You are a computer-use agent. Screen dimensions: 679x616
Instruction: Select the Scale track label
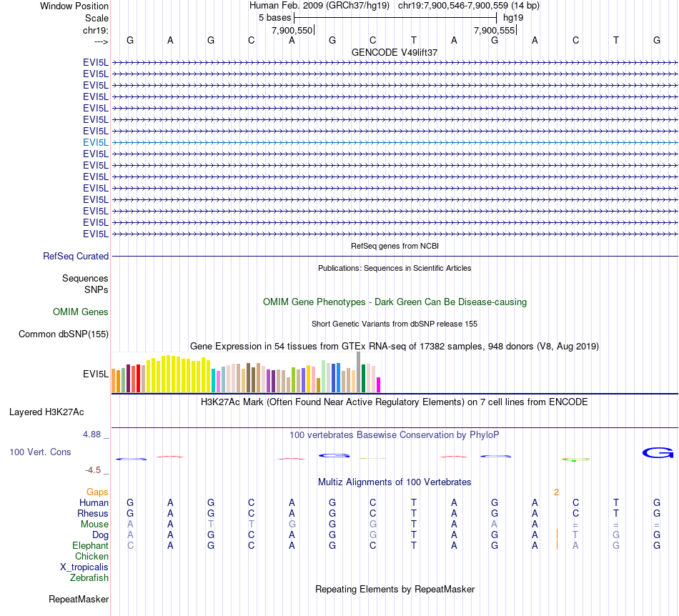(x=96, y=18)
